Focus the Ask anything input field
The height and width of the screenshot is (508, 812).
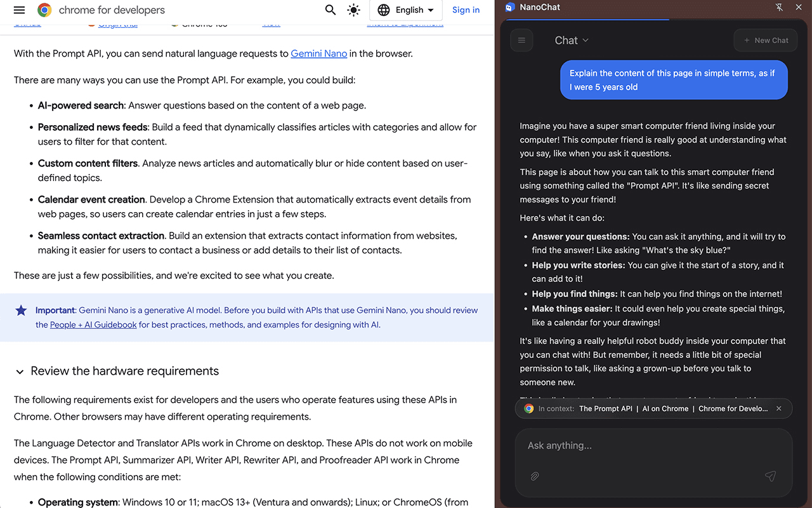(653, 446)
